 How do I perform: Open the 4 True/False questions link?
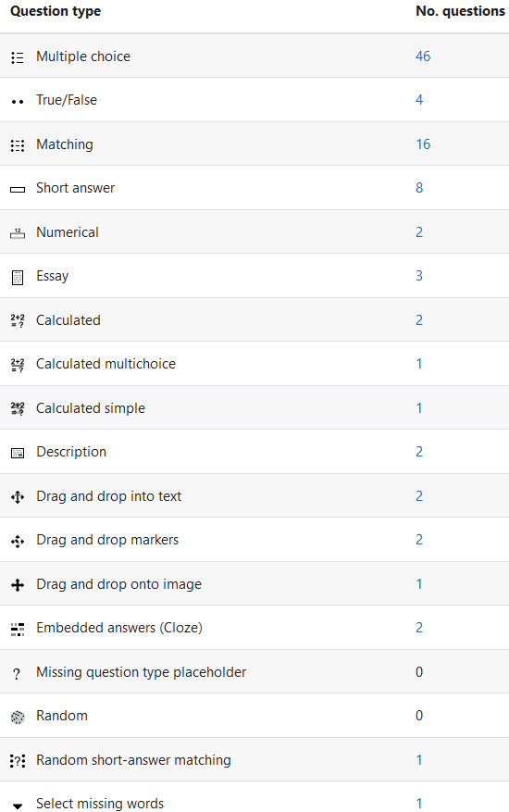[x=419, y=99]
